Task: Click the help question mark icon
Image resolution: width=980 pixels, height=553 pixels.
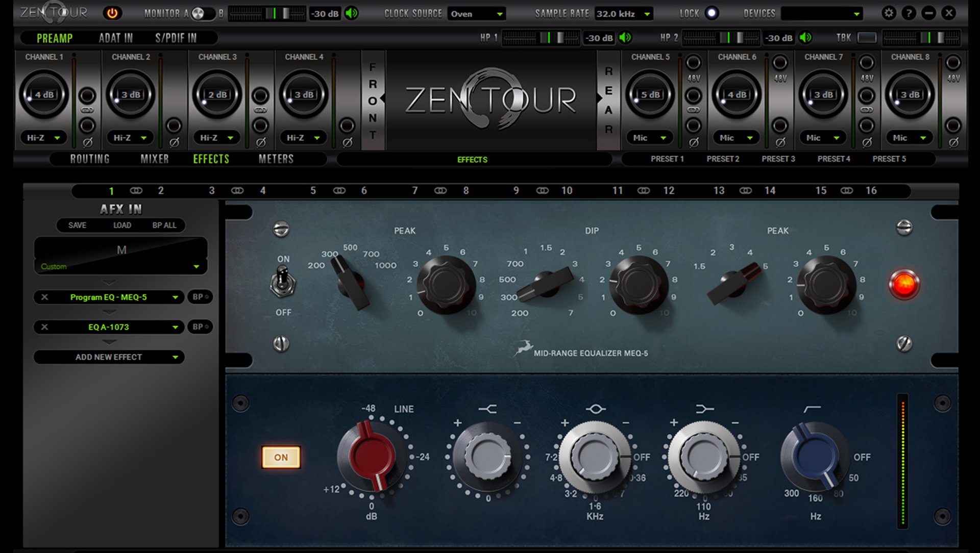Action: tap(909, 13)
